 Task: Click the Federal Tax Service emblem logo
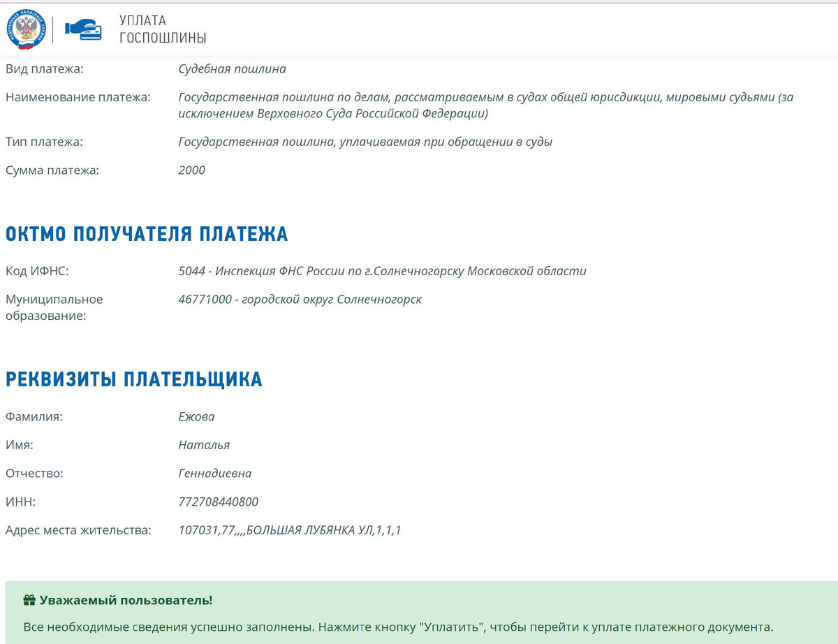point(27,29)
